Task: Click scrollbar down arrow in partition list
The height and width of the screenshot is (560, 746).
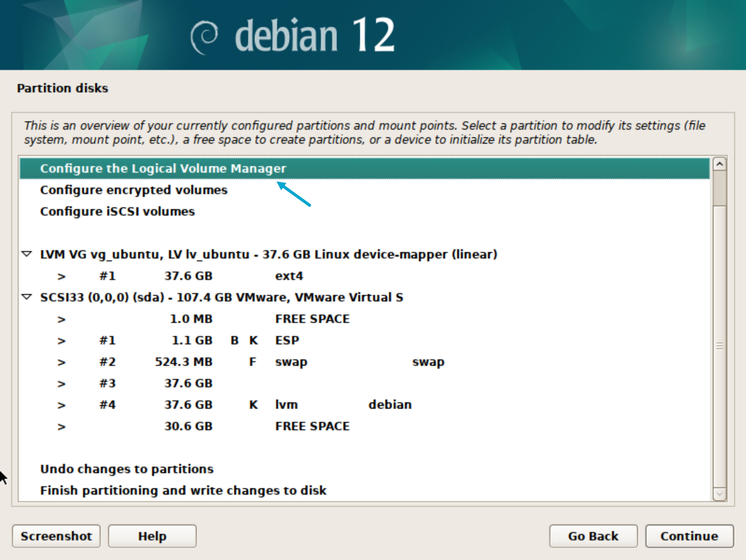Action: [719, 494]
